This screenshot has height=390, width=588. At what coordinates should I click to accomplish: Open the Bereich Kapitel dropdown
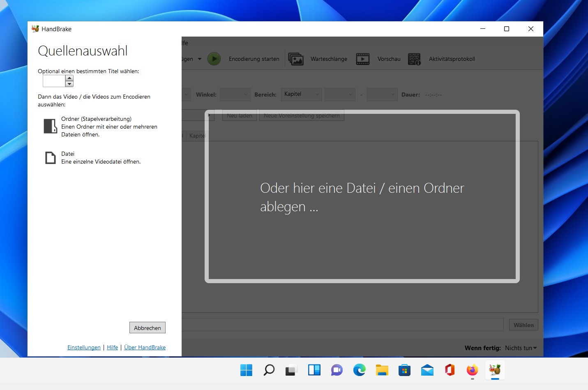(302, 94)
